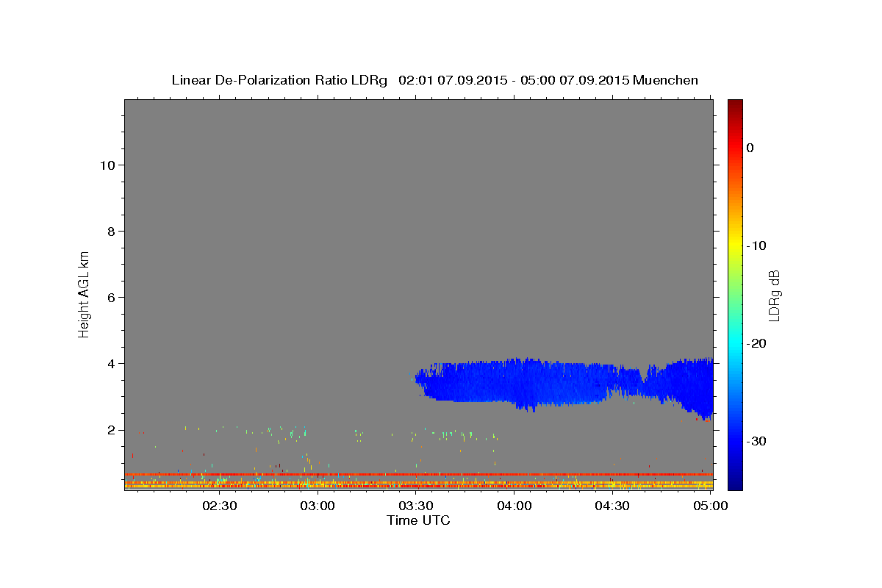Click the y-axis label 'Height AGL km'
This screenshot has height=588, width=882.
(84, 293)
